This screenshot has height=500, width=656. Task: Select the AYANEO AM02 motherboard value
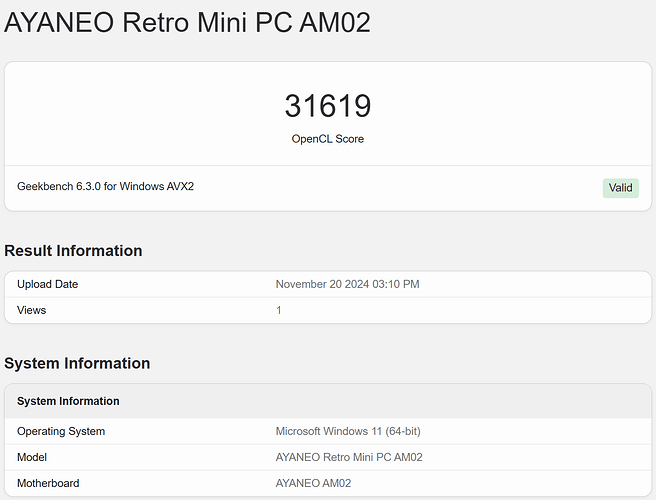click(313, 483)
